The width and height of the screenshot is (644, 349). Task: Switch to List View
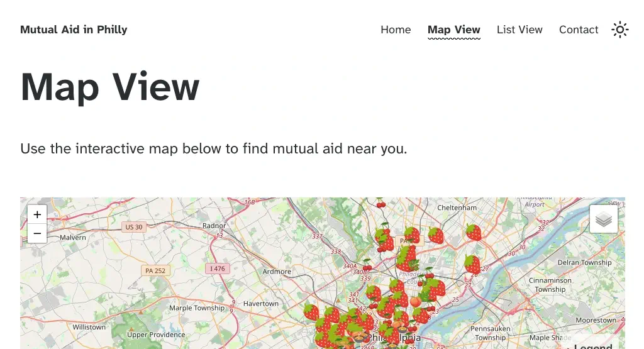coord(519,30)
